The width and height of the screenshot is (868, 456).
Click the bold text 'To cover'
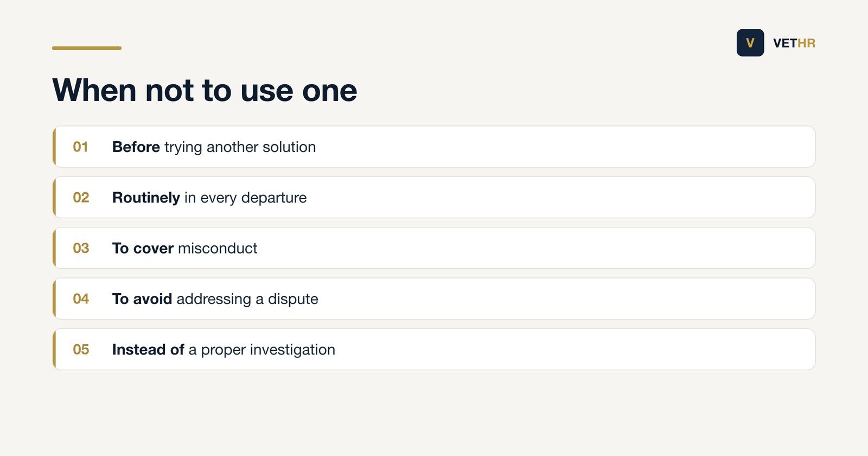[143, 248]
